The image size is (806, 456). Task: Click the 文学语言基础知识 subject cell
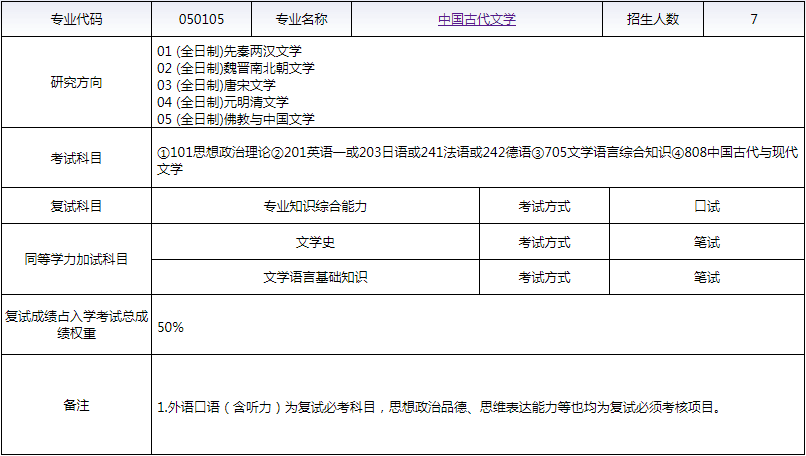tap(315, 277)
